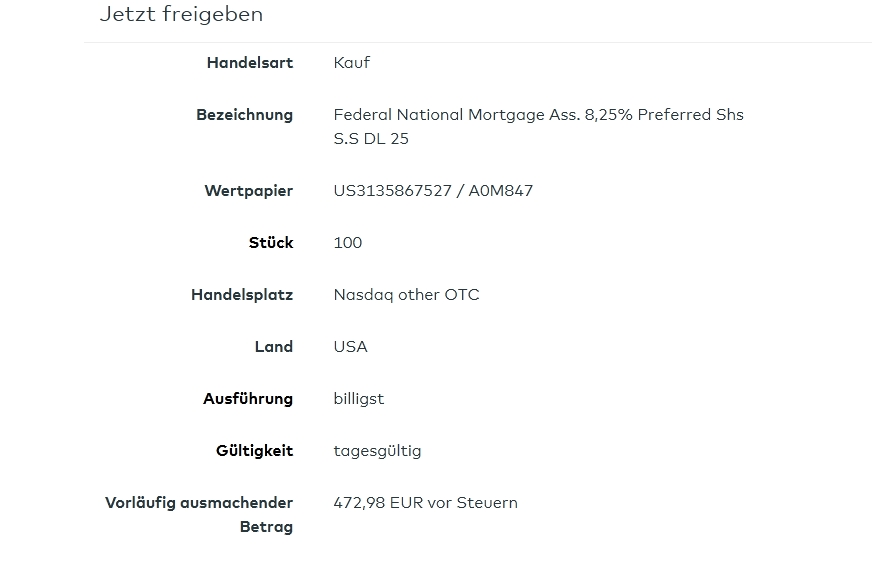Click the quantity value 100
Viewport: 872px width, 566px height.
coord(348,243)
